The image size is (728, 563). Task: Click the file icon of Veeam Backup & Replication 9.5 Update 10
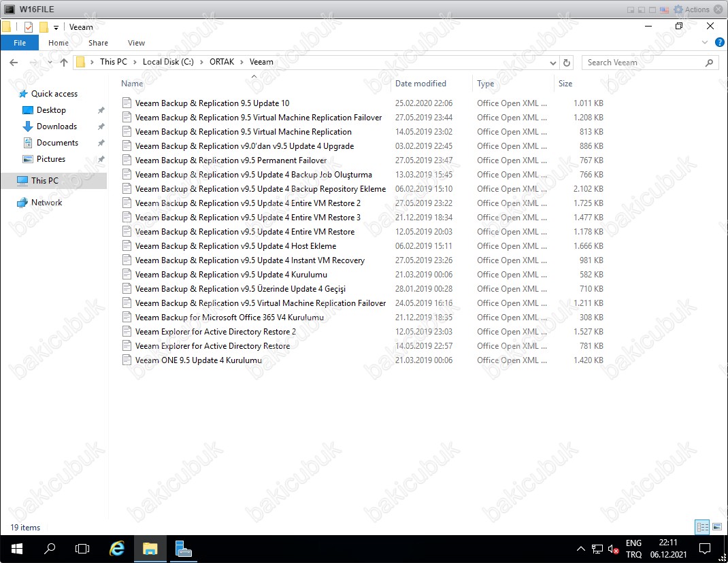click(x=127, y=103)
